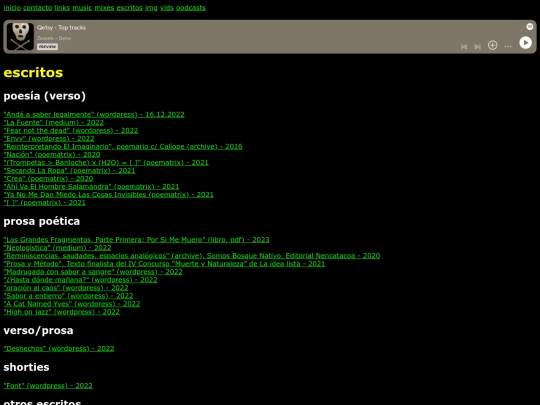
Task: Open 'Neologística' on medium
Action: coord(57,248)
